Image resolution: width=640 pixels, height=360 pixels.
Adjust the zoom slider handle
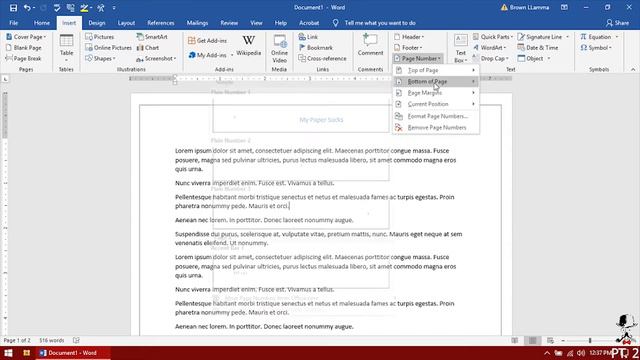[x=590, y=340]
